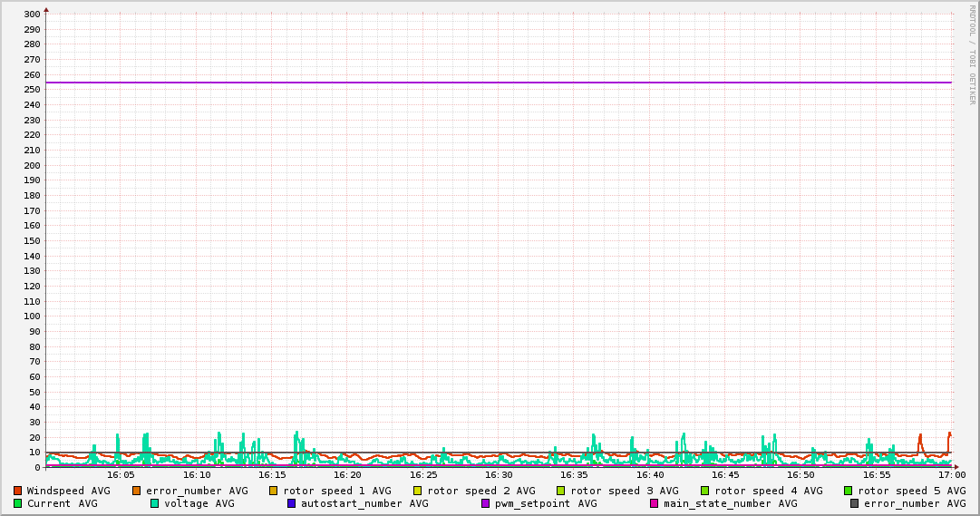Click the green Current AVG legend swatch
980x516 pixels.
[x=17, y=503]
